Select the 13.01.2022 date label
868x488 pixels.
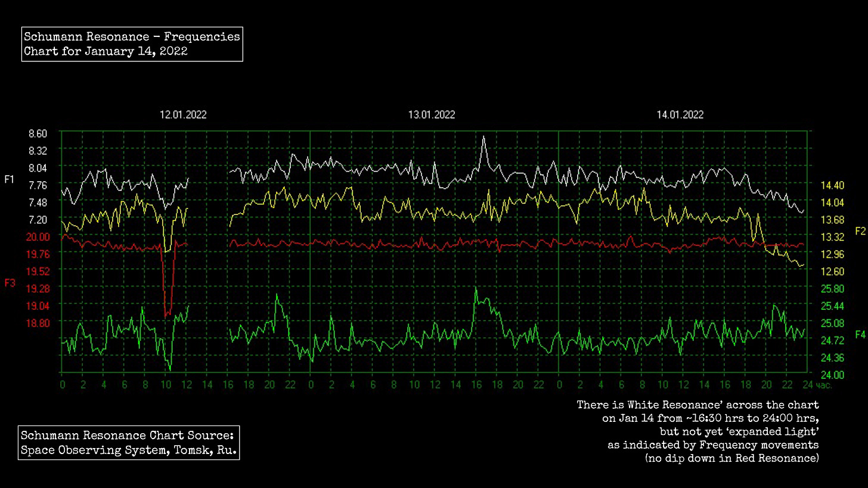click(x=432, y=115)
